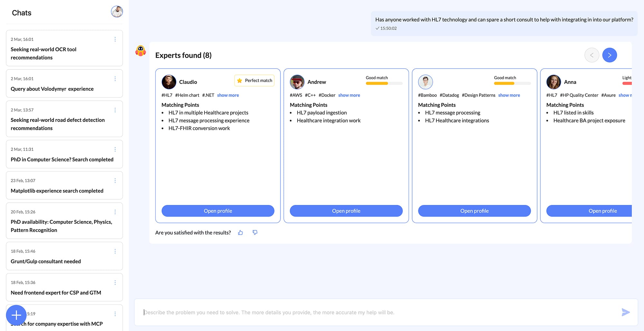Go back using the left navigation arrow

click(x=592, y=55)
